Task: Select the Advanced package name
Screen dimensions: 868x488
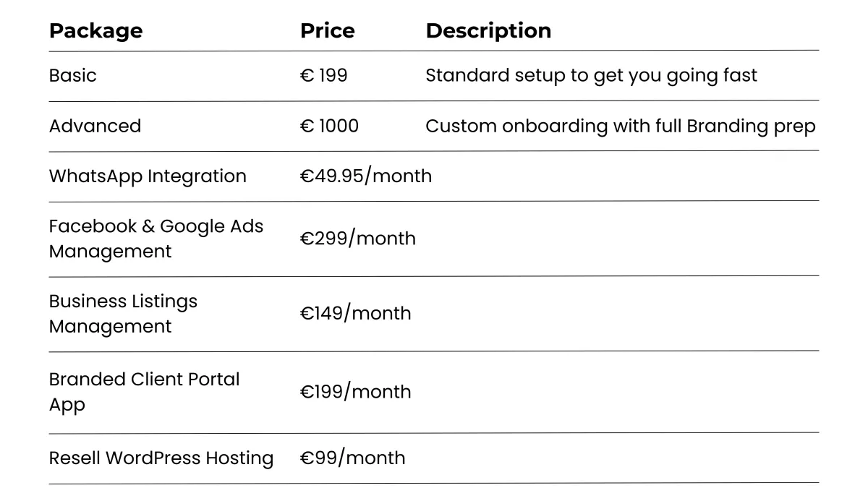Action: pos(95,126)
